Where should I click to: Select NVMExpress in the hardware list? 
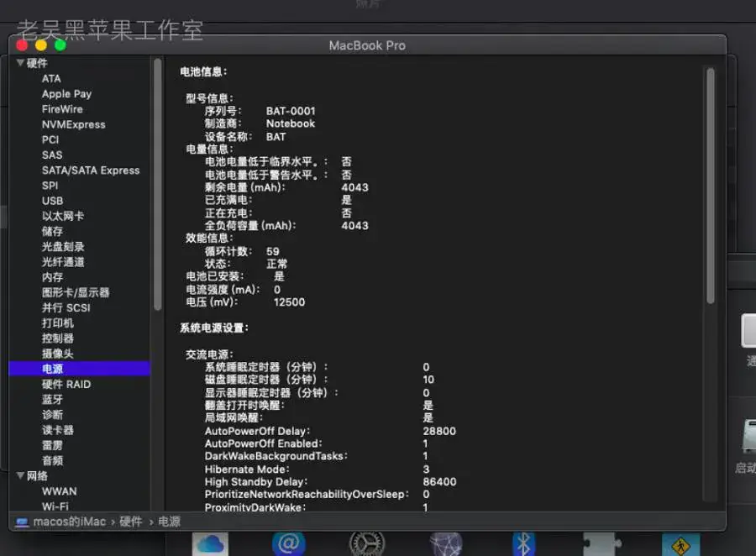(73, 124)
